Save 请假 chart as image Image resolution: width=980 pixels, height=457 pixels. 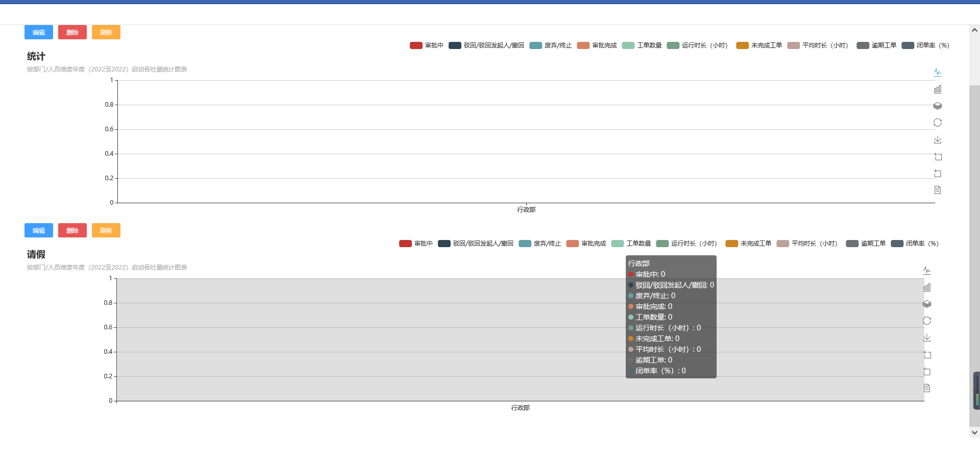pyautogui.click(x=927, y=338)
